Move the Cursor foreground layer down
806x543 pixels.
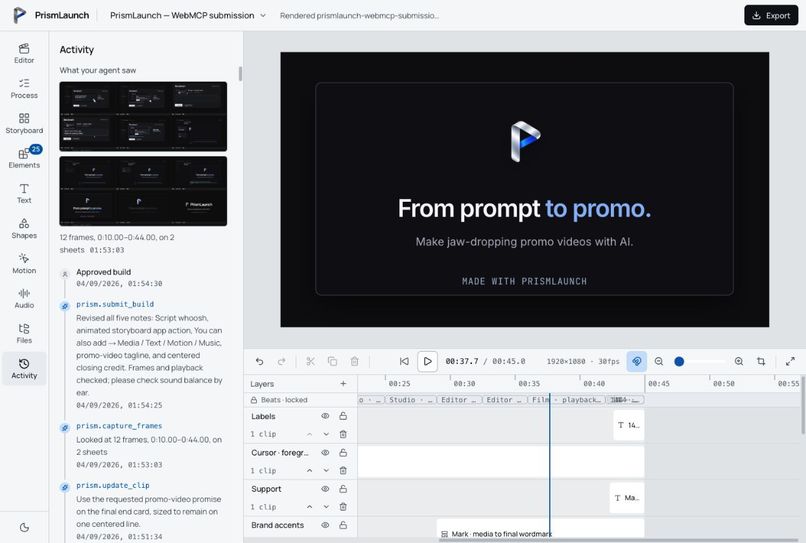[x=326, y=470]
